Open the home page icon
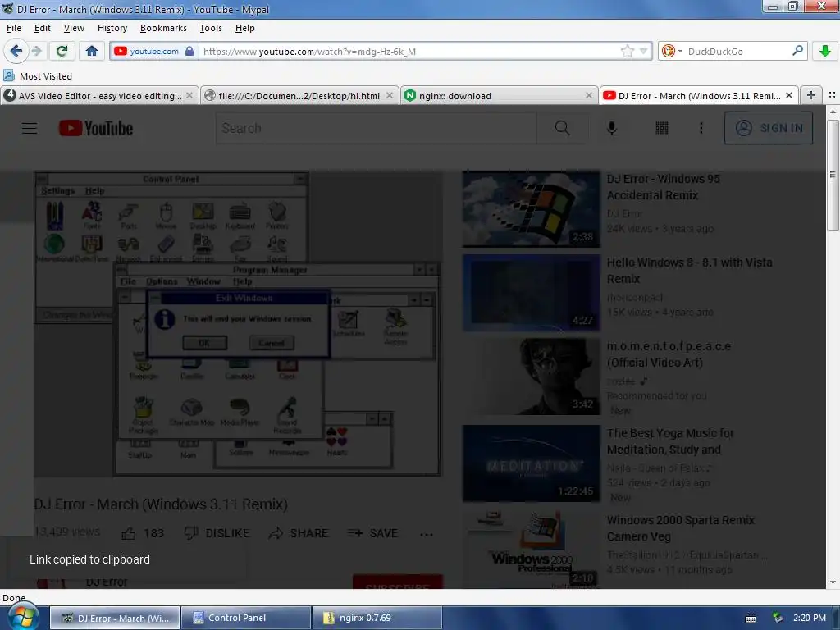Screen dimensions: 840x630 [x=92, y=51]
